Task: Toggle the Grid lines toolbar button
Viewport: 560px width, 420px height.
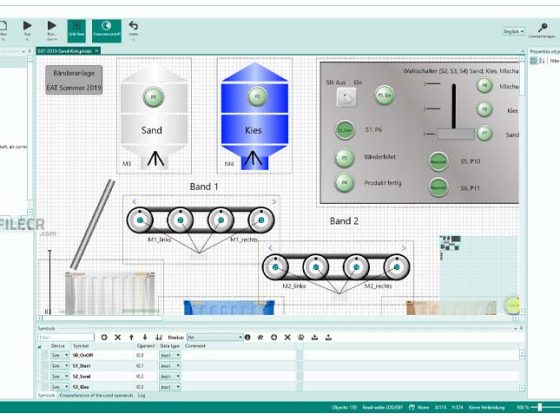Action: click(x=76, y=31)
